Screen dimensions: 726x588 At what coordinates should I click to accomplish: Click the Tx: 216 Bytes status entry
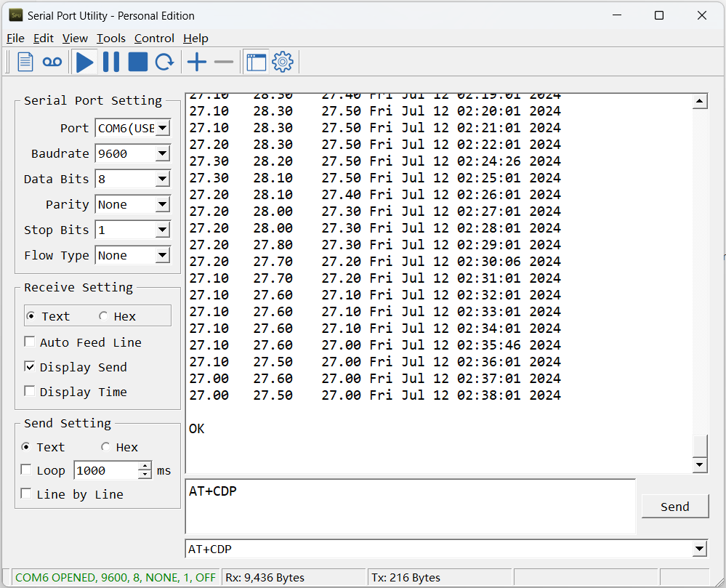[406, 577]
